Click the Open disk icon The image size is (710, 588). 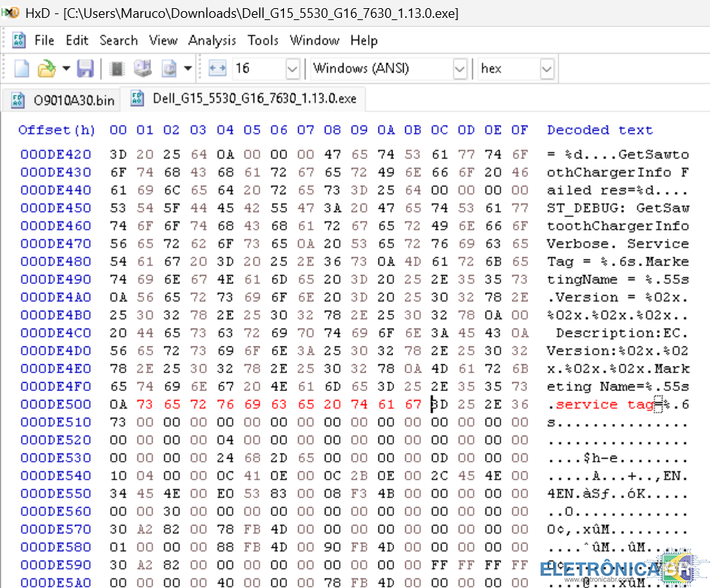click(x=143, y=69)
